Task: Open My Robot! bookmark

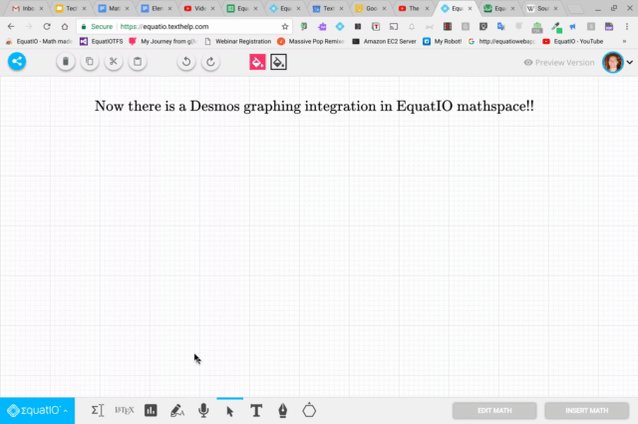Action: coord(442,42)
